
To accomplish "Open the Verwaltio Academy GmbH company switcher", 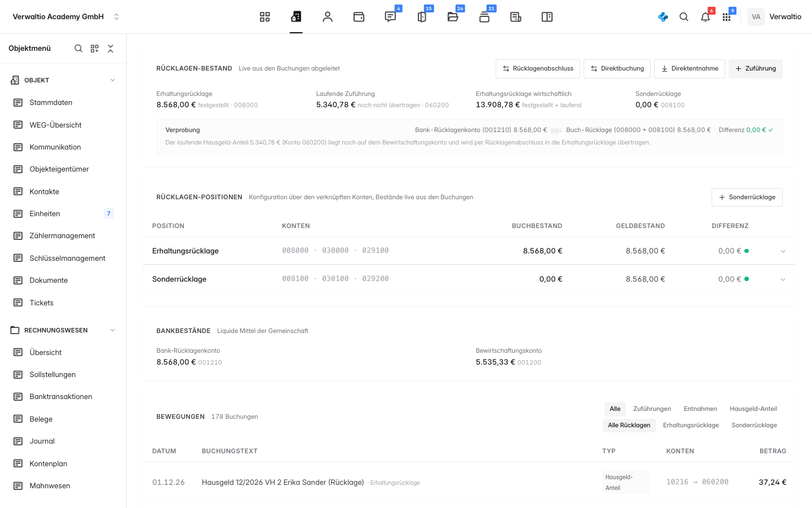I will [66, 17].
